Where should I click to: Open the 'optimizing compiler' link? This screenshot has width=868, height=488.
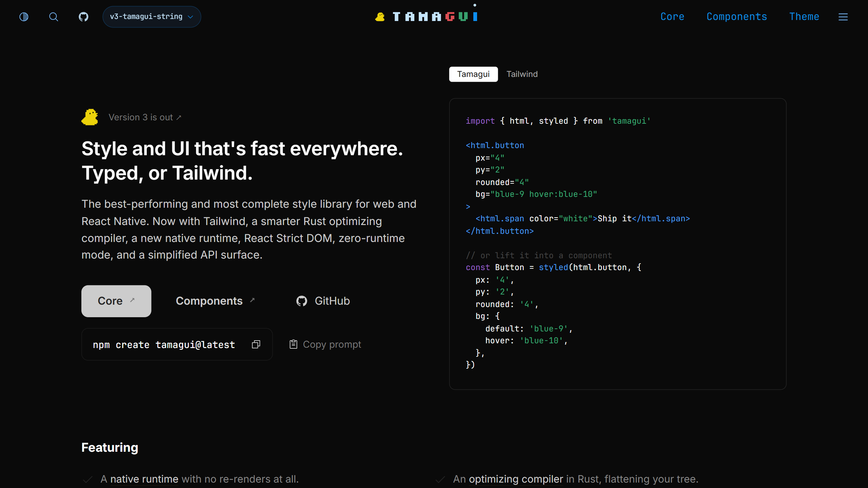point(516,479)
